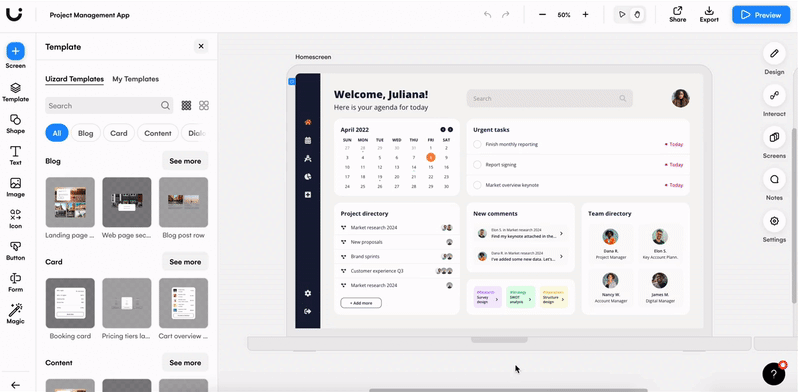The width and height of the screenshot is (798, 392).
Task: Click the Uizard logo icon
Action: click(x=14, y=14)
